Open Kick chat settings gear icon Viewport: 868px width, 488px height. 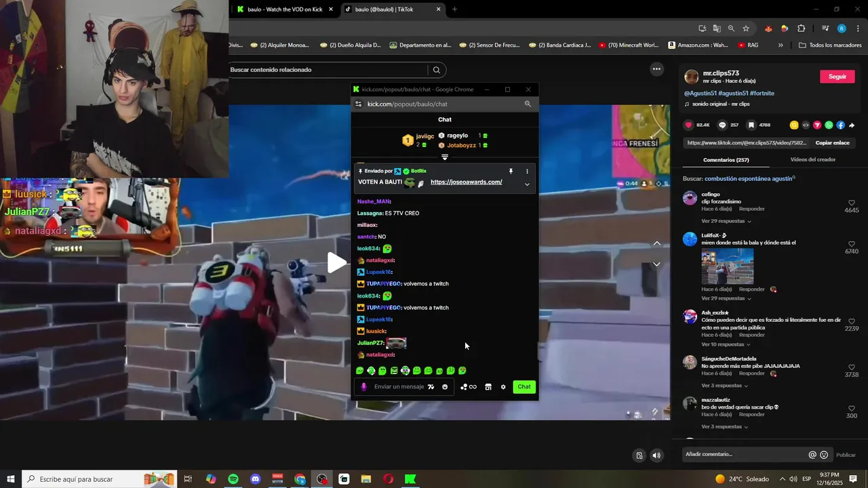(x=503, y=387)
